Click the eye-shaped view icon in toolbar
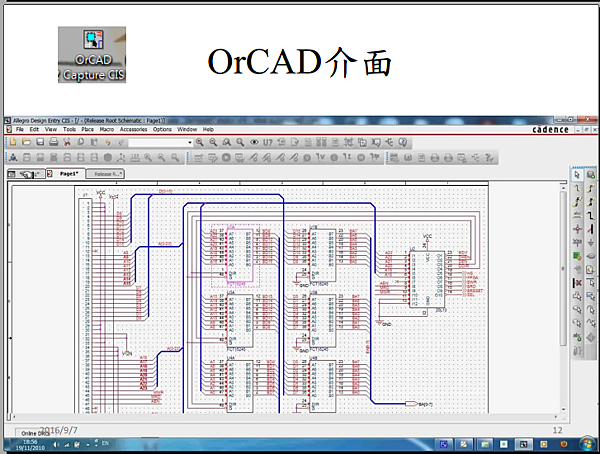This screenshot has width=600, height=454. 254,142
